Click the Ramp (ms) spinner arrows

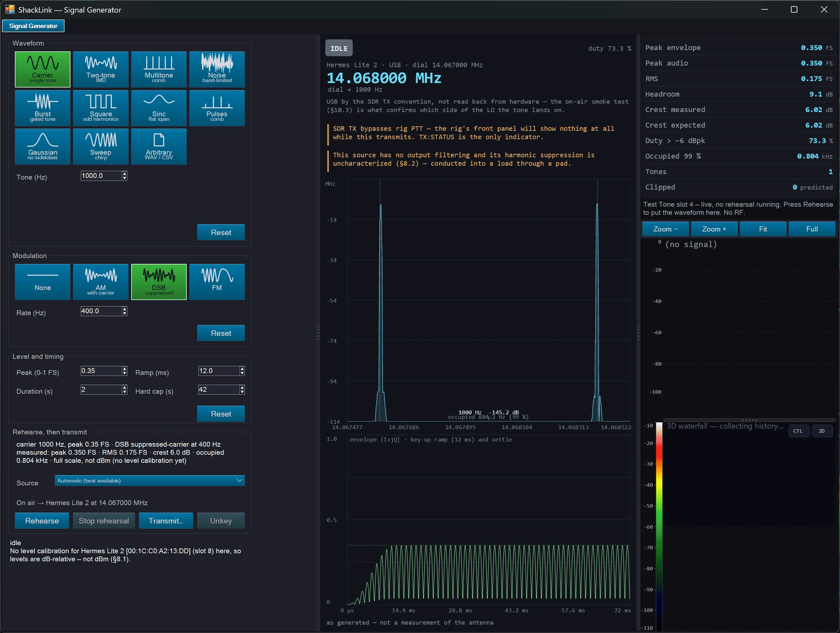click(x=242, y=371)
